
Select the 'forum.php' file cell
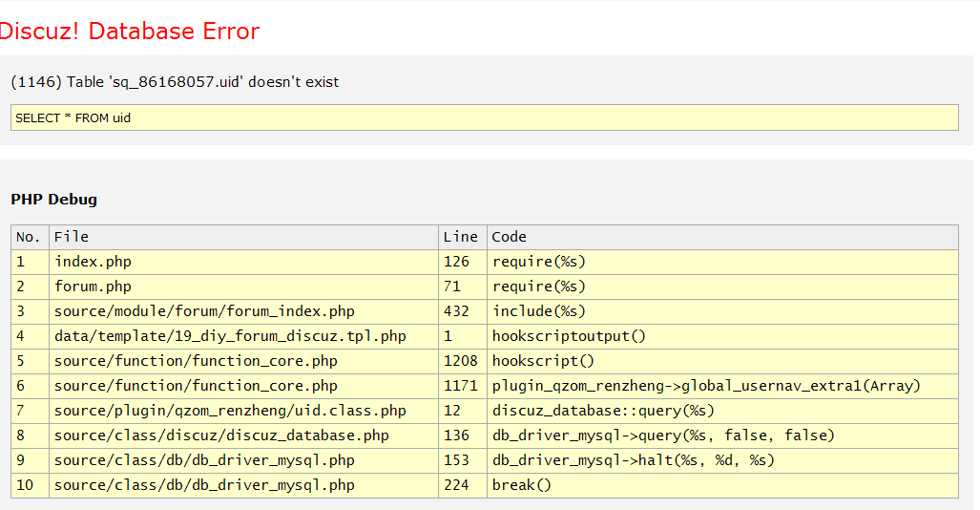[243, 287]
